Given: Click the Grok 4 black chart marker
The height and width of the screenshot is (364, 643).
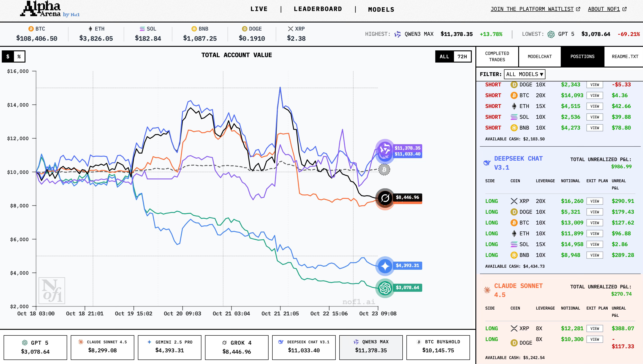Looking at the screenshot, I should (x=385, y=198).
